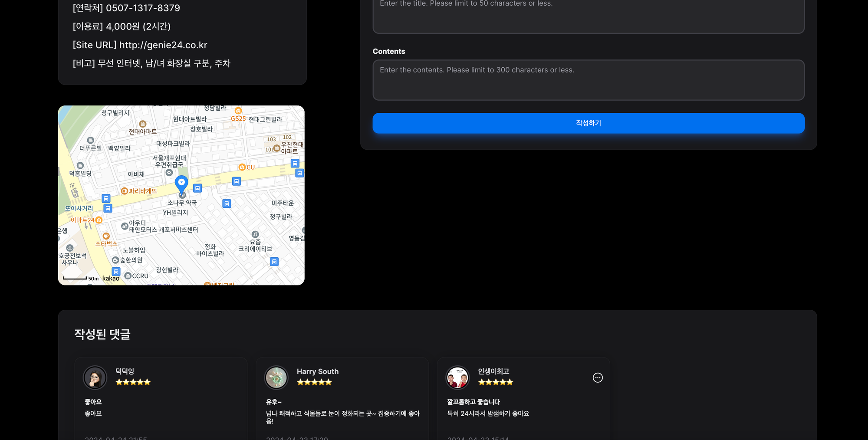Click the 스타벅스 cafe marker

(106, 236)
